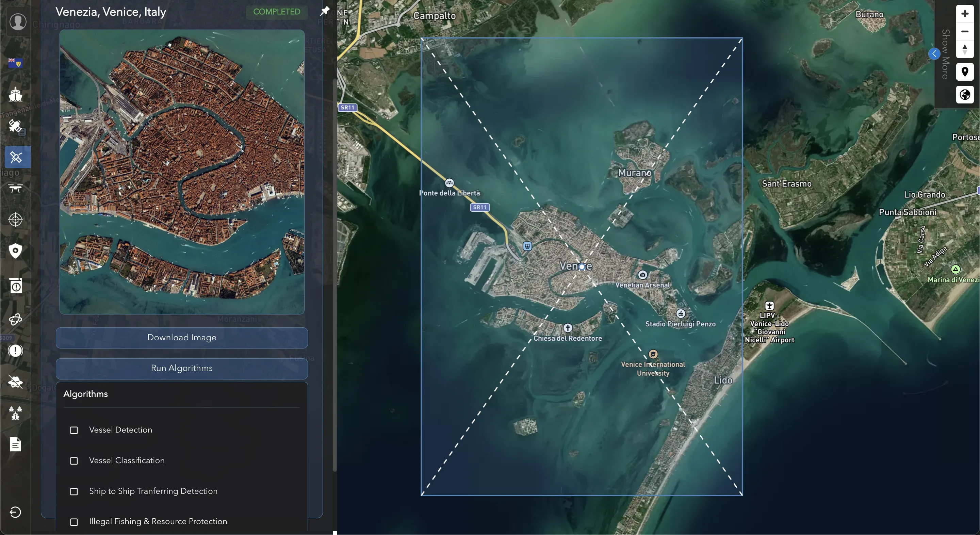Click the Download Image button
This screenshot has height=535, width=980.
182,338
